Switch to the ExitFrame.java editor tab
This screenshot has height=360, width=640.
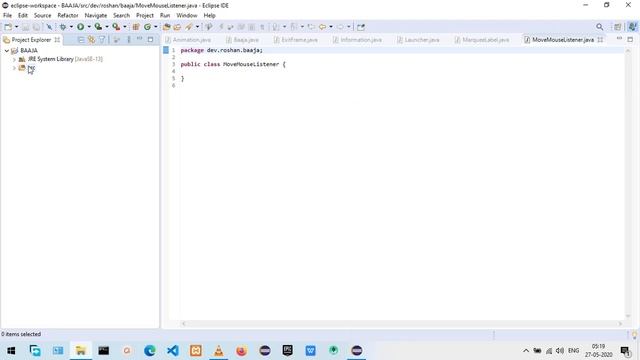pyautogui.click(x=296, y=40)
